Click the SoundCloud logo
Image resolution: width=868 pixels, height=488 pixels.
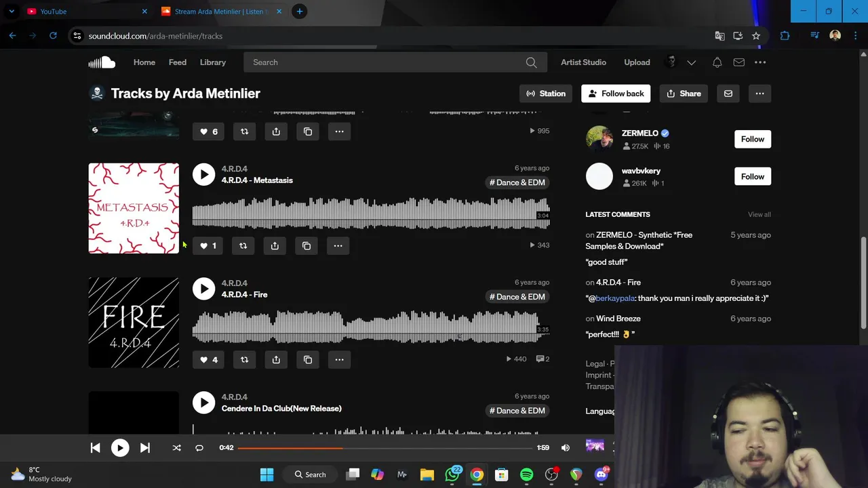coord(102,62)
